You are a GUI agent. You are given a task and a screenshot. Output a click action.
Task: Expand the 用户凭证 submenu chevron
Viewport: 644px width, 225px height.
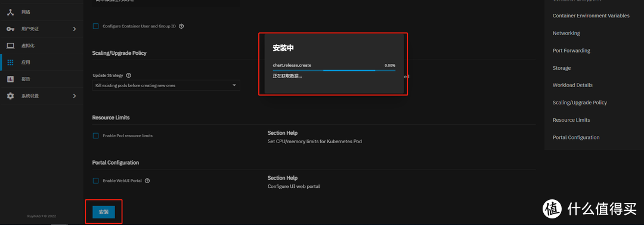click(x=75, y=29)
